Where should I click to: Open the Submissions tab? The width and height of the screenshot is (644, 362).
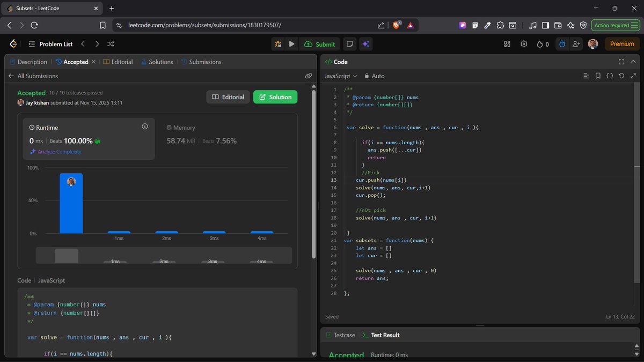point(201,62)
